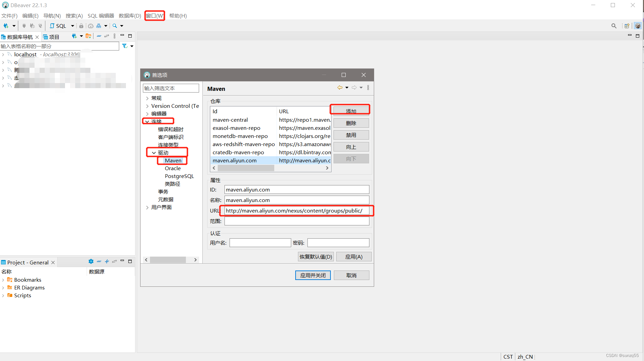Click the connect plug icon in toolbar
Image resolution: width=644 pixels, height=361 pixels.
coord(24,26)
